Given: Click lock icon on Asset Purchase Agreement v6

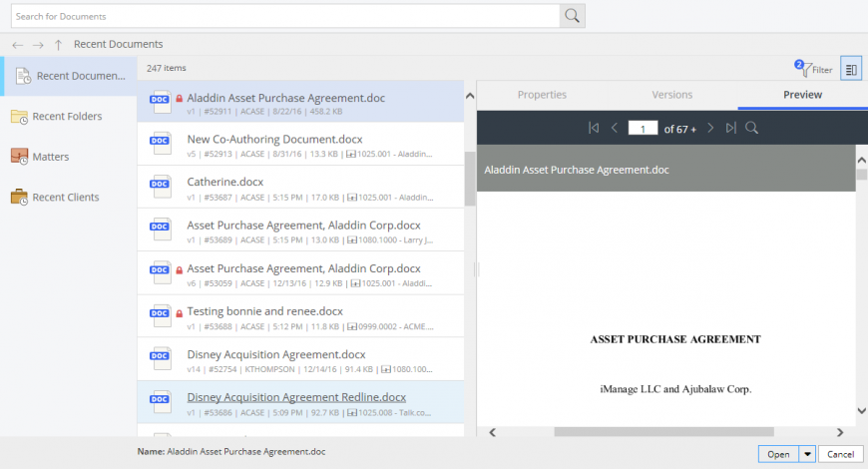Looking at the screenshot, I should (179, 270).
